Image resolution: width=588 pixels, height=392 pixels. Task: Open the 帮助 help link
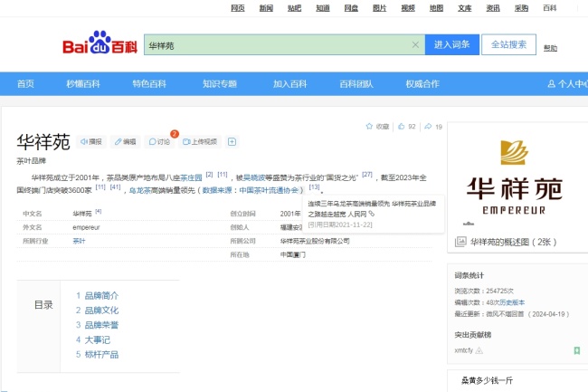coord(551,48)
